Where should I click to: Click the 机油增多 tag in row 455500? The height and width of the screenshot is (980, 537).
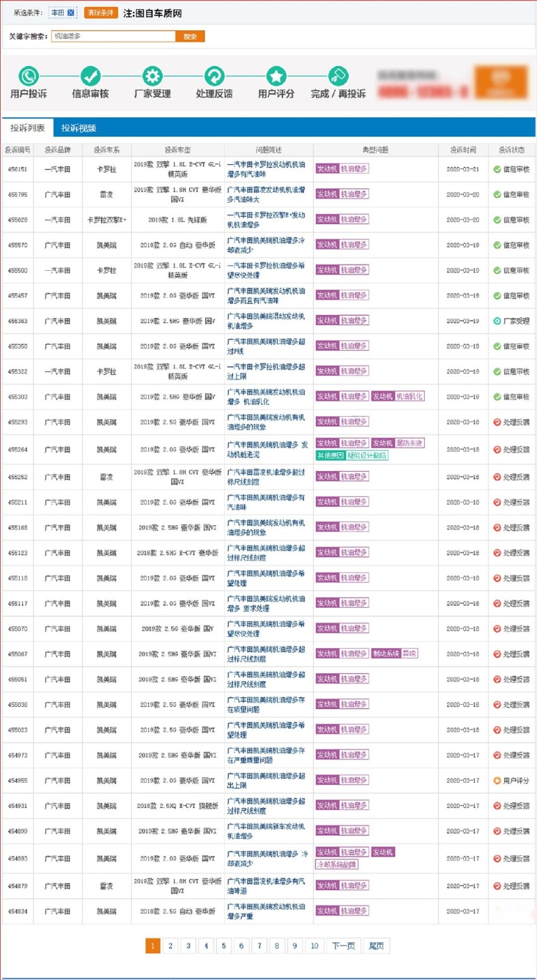(x=354, y=270)
